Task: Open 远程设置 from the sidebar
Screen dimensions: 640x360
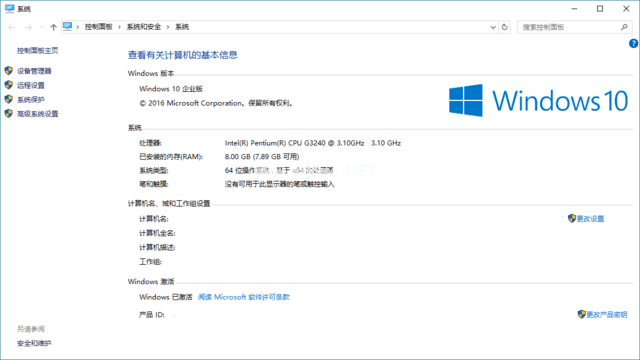Action: pyautogui.click(x=31, y=85)
